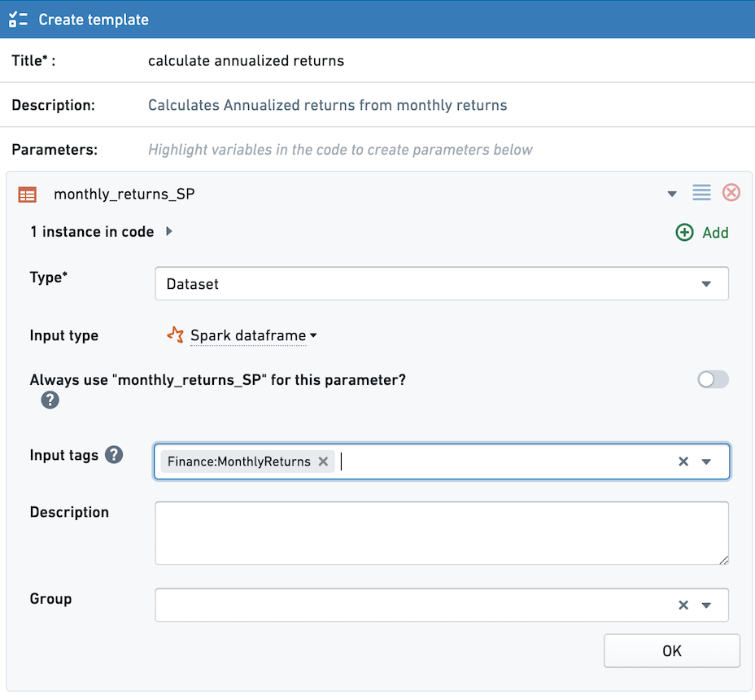Click the Create template checklist icon

coord(18,20)
